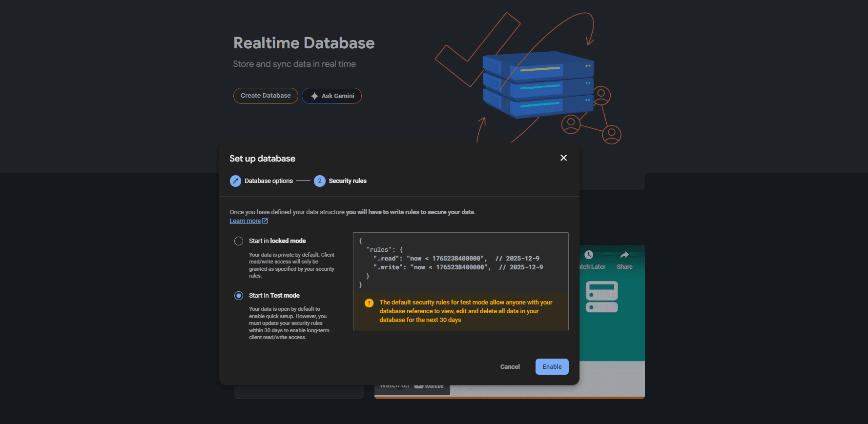868x424 pixels.
Task: Click the Watch Later clock icon on video
Action: pos(589,255)
